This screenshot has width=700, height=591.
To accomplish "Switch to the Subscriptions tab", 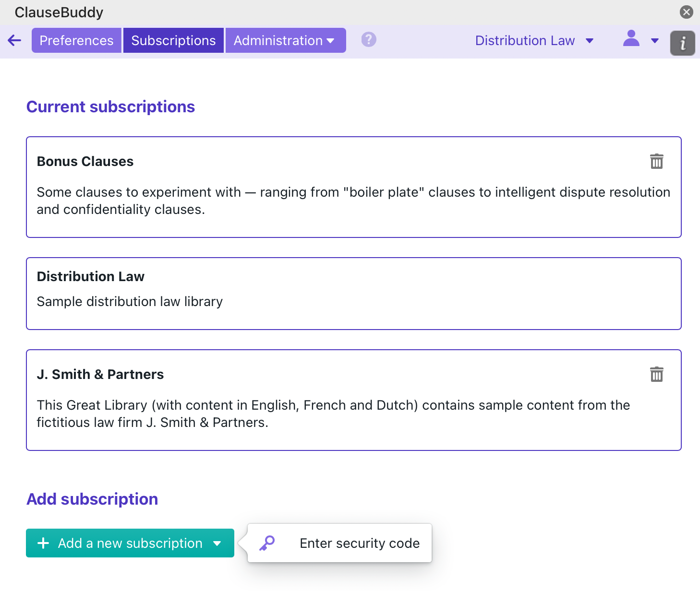I will point(173,40).
